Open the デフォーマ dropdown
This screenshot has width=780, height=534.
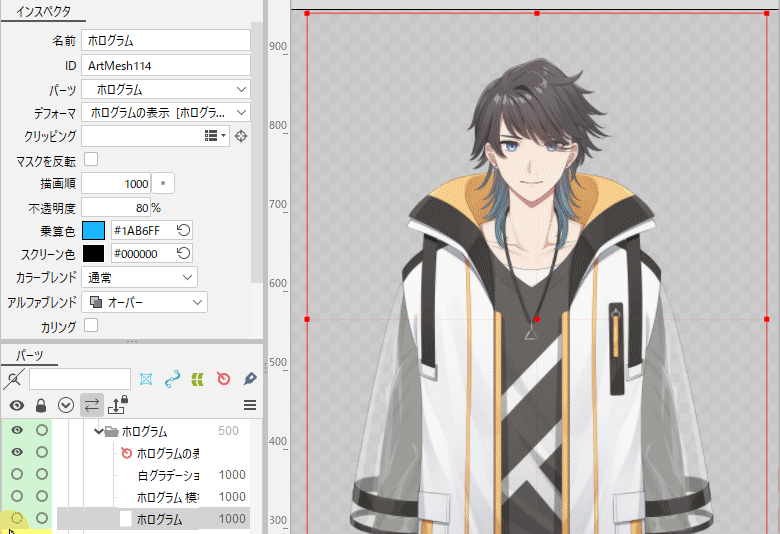[165, 112]
